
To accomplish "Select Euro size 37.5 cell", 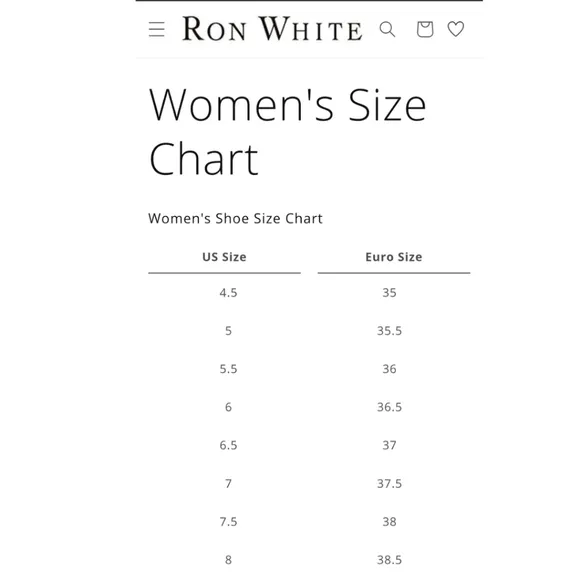I will click(389, 483).
